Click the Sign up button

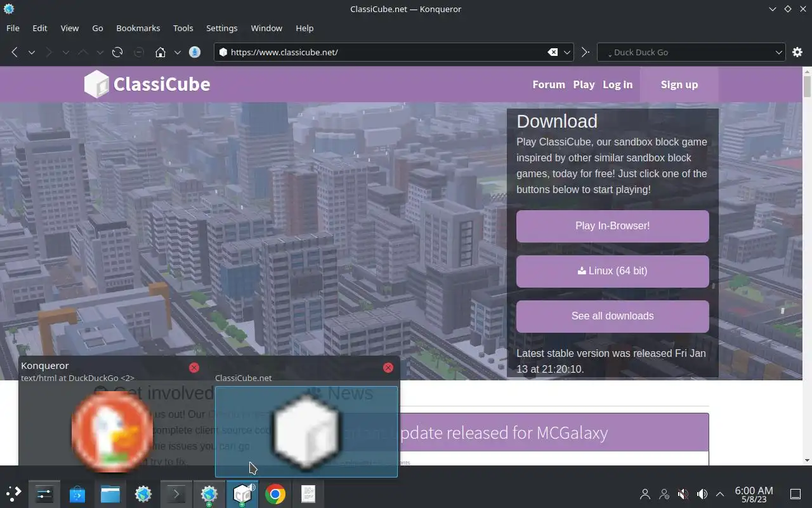[x=679, y=84]
